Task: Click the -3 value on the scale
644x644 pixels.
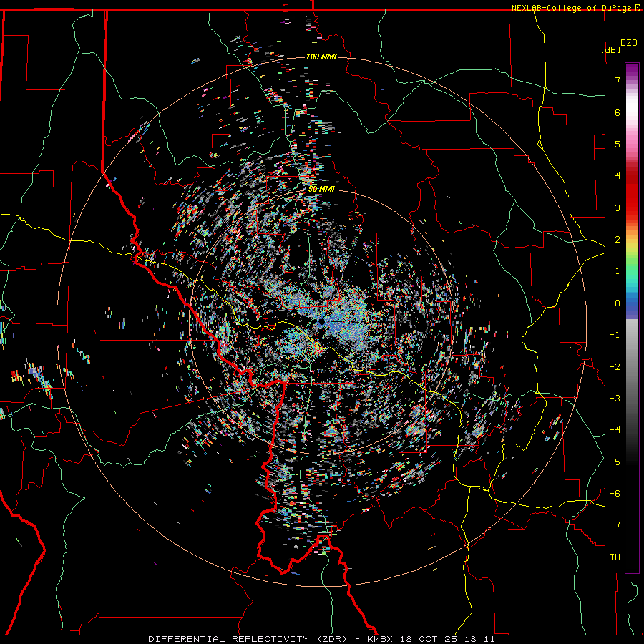Action: (615, 398)
